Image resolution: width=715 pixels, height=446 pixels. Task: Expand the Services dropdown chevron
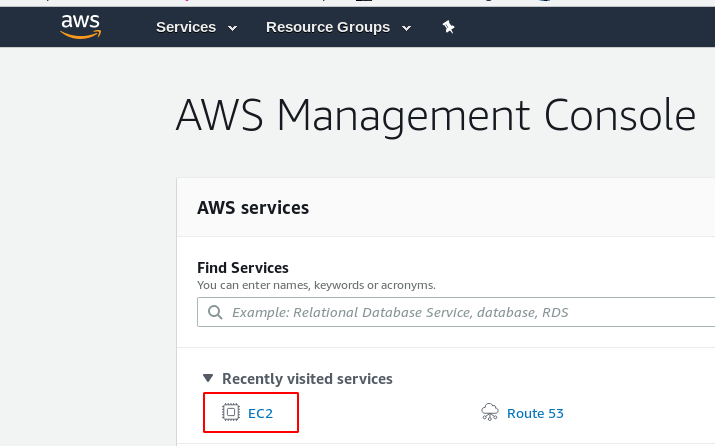click(233, 28)
